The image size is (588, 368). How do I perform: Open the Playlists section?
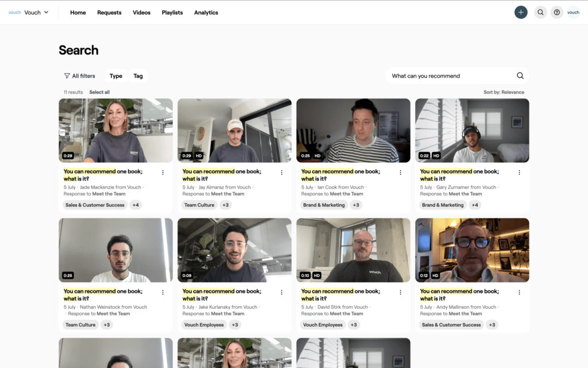pos(172,13)
